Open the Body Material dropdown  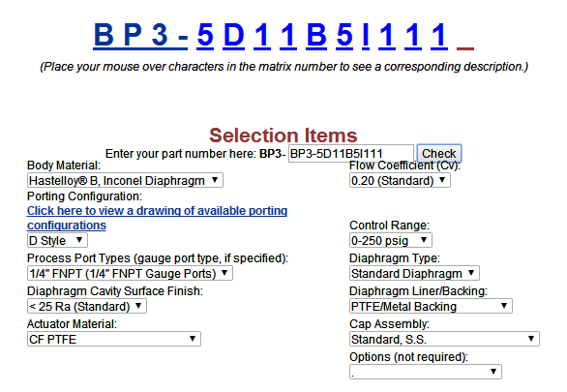(x=125, y=180)
